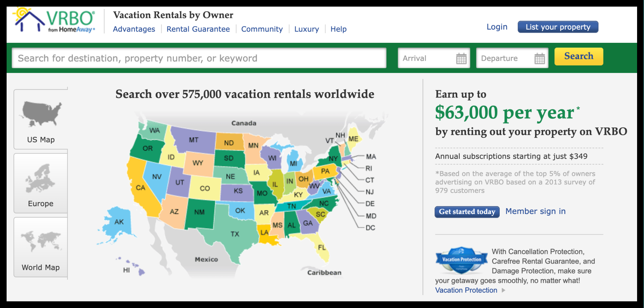Click the Canada label on the map
Screen dimensions: 644x308
(244, 123)
